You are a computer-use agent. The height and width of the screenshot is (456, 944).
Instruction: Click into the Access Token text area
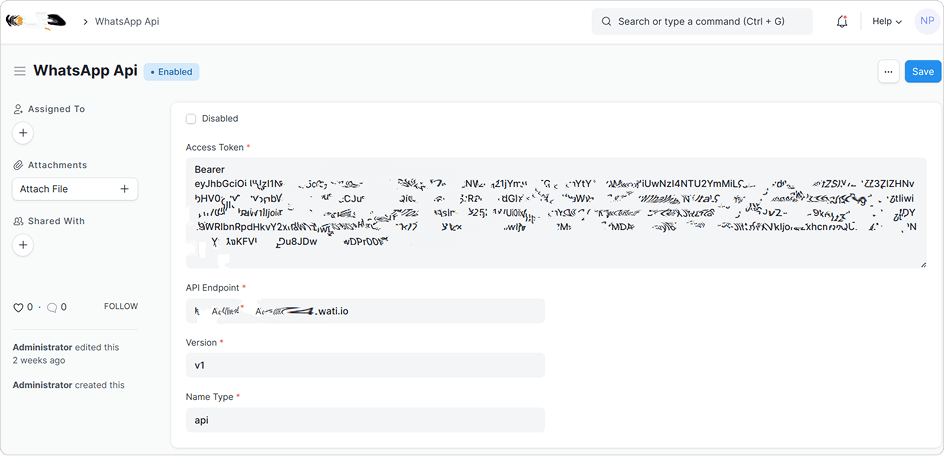(x=555, y=212)
